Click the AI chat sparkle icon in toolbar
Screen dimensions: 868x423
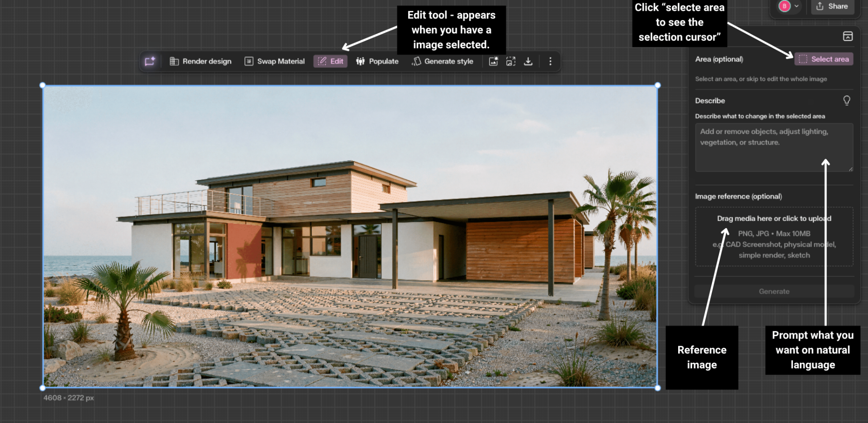tap(150, 61)
